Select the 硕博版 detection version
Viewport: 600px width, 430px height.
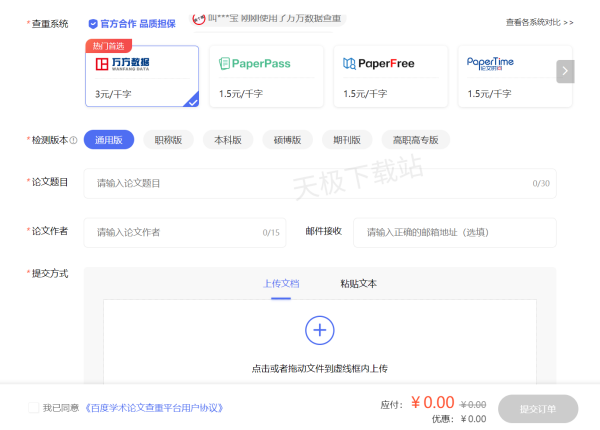(288, 140)
